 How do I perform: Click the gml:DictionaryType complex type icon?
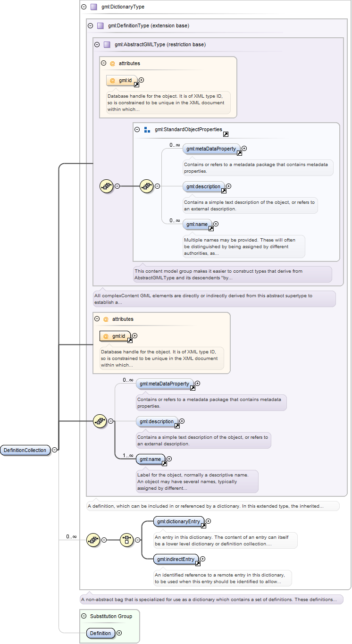[x=93, y=7]
